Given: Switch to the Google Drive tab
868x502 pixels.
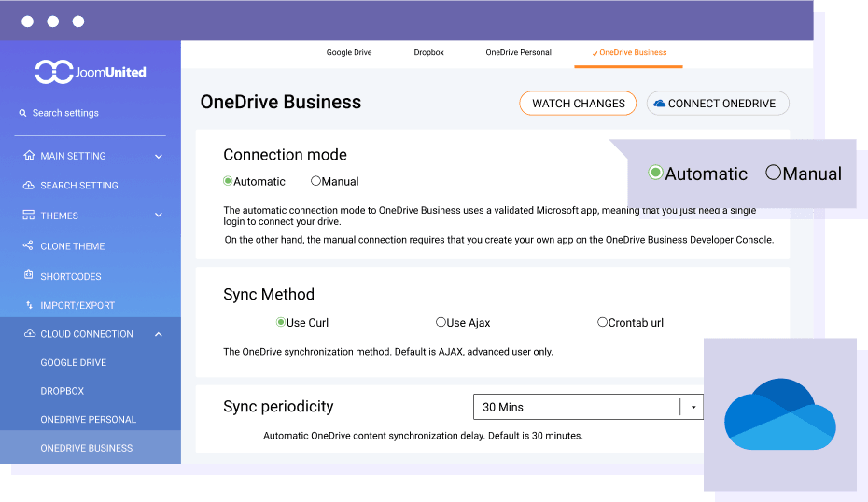Looking at the screenshot, I should [x=349, y=53].
